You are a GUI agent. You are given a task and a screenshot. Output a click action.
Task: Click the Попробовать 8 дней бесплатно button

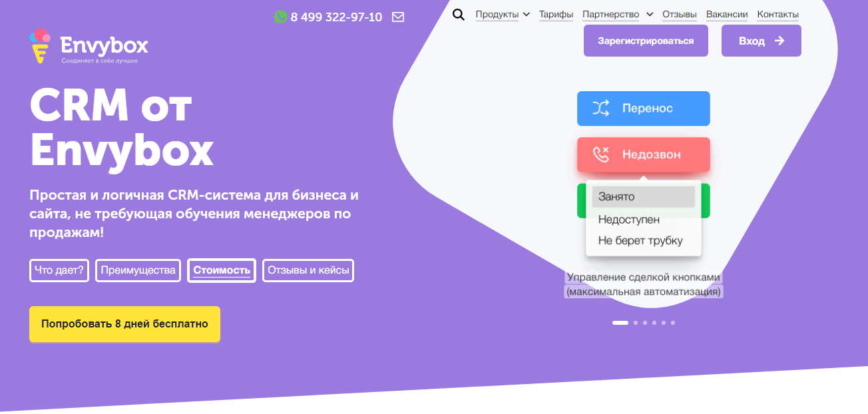[x=124, y=324]
